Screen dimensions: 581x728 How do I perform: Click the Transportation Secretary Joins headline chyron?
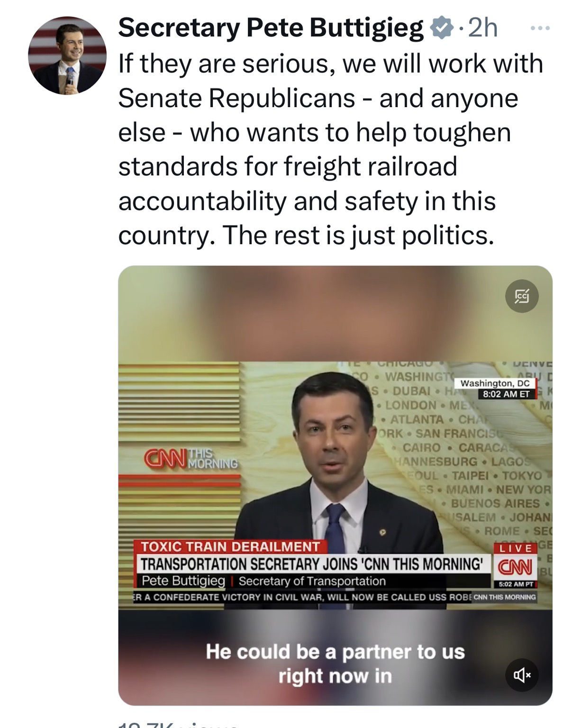312,564
